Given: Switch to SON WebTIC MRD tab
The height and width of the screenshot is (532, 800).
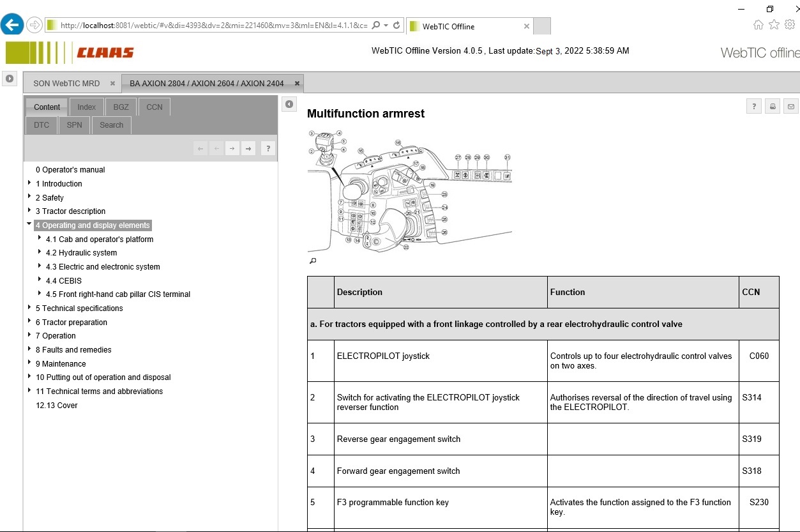Looking at the screenshot, I should coord(66,83).
